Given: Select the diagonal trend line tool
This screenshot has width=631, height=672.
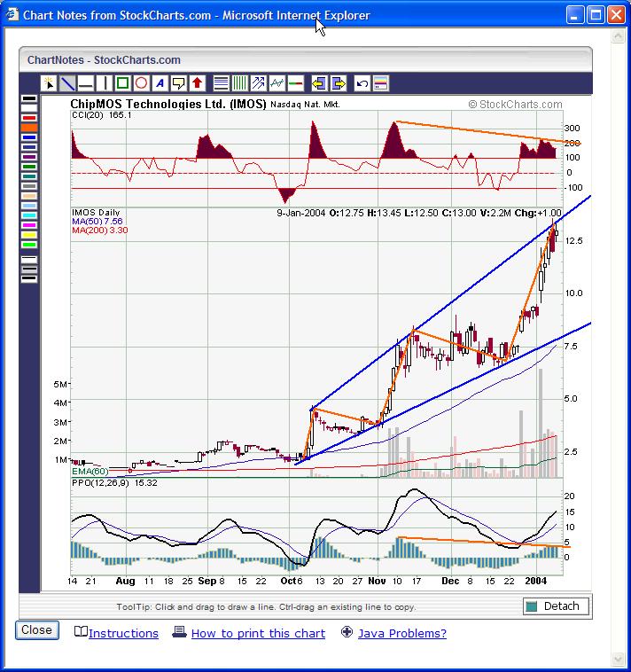Looking at the screenshot, I should [x=67, y=83].
